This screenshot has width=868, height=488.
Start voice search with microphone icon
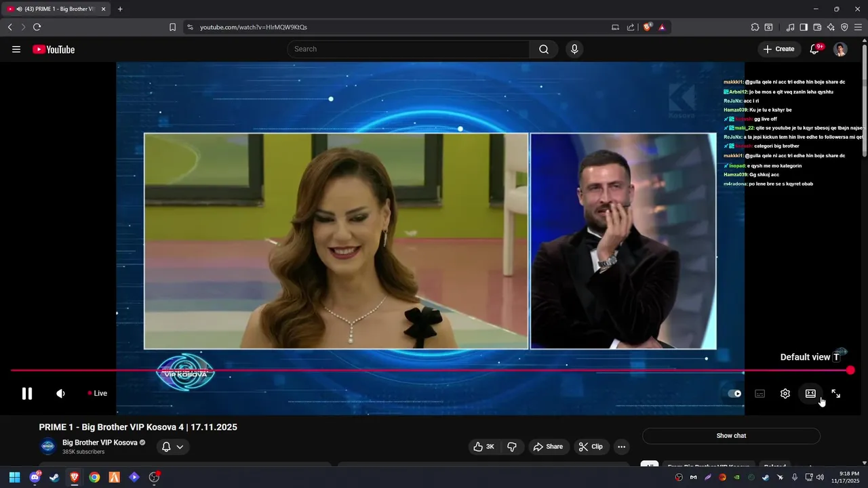[x=574, y=49]
